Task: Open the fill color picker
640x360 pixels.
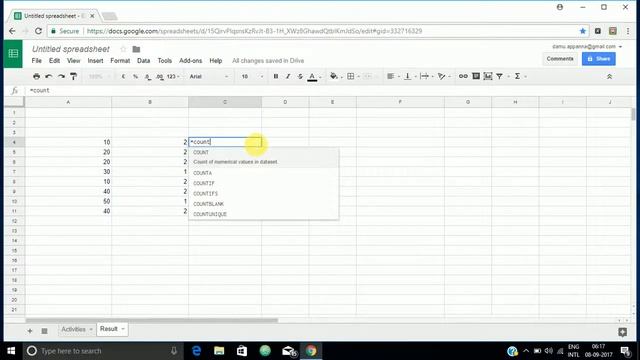Action: tap(334, 76)
